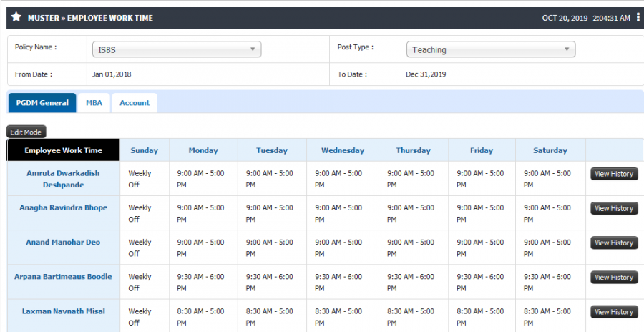Click the star favorite icon in header
This screenshot has width=644, height=332.
tap(16, 17)
